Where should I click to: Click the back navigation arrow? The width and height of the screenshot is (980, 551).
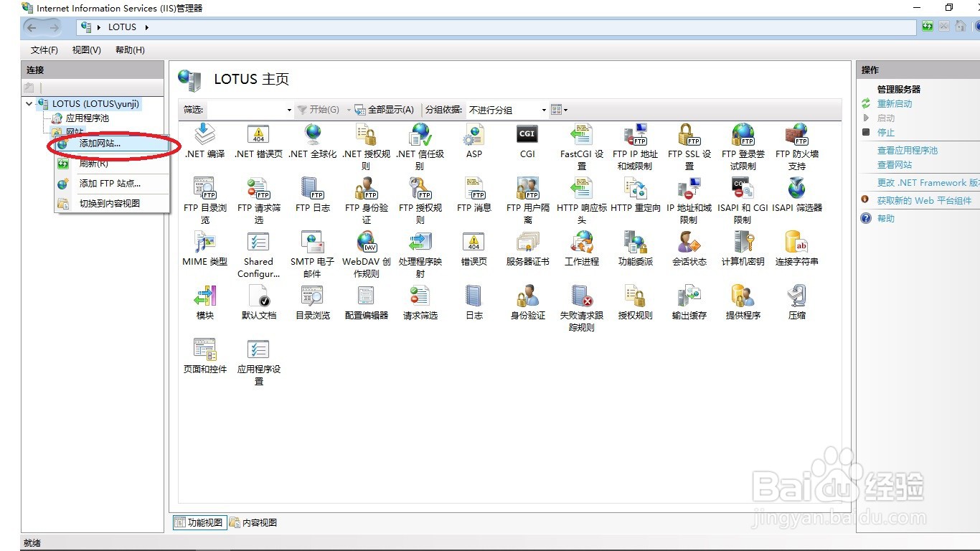(x=32, y=27)
